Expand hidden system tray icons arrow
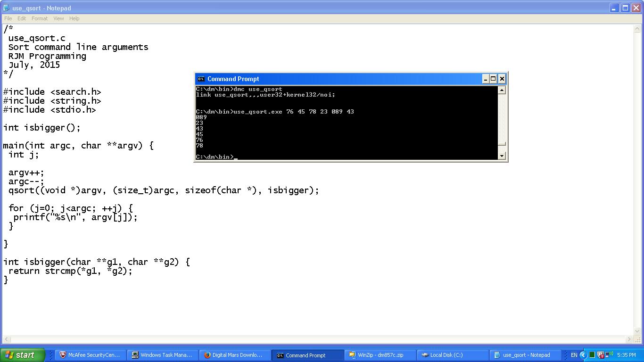Viewport: 644px width, 362px height. tap(583, 355)
